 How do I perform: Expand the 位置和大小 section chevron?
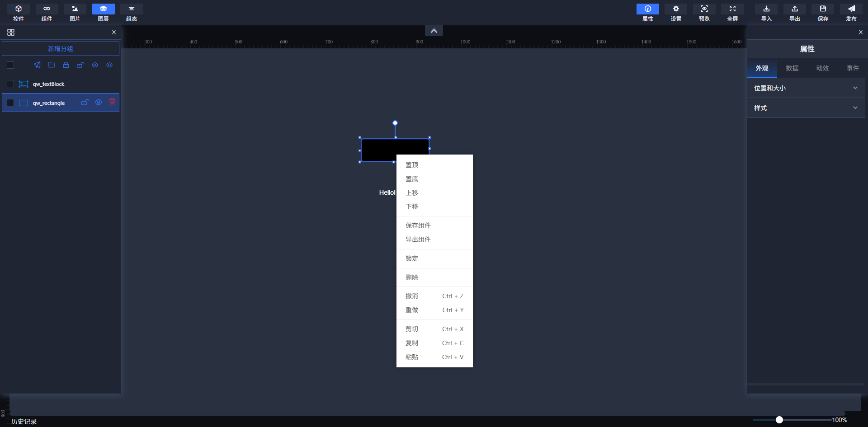click(855, 88)
